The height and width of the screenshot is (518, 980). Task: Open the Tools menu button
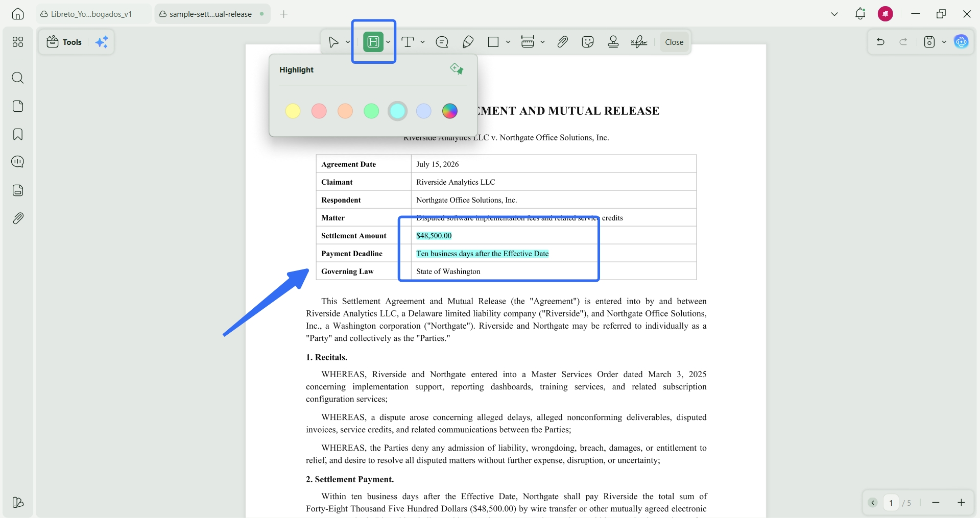click(x=64, y=42)
